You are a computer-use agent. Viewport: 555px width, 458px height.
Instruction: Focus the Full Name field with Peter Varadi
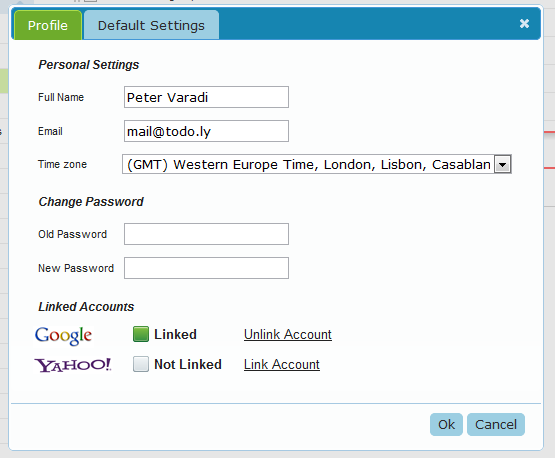(206, 97)
